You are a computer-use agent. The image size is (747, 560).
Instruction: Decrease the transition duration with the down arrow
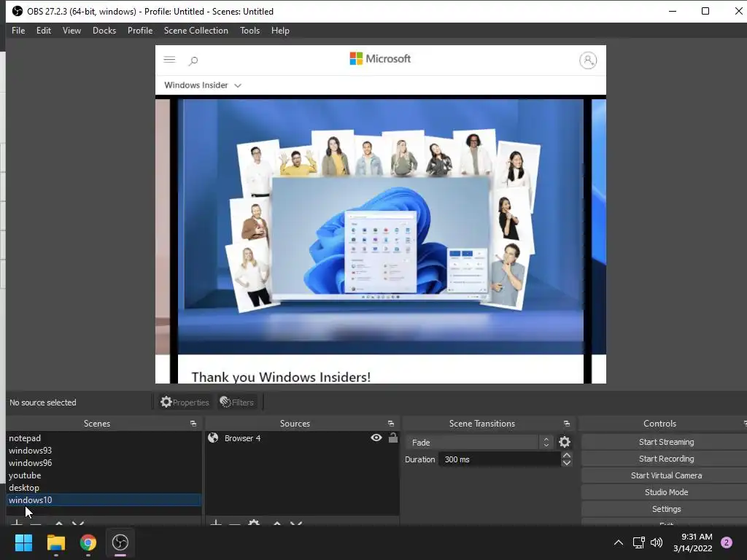[x=566, y=463]
